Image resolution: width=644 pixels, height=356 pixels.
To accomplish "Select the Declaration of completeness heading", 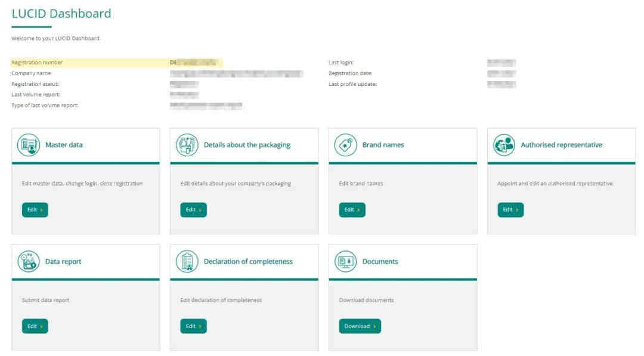I will tap(248, 262).
